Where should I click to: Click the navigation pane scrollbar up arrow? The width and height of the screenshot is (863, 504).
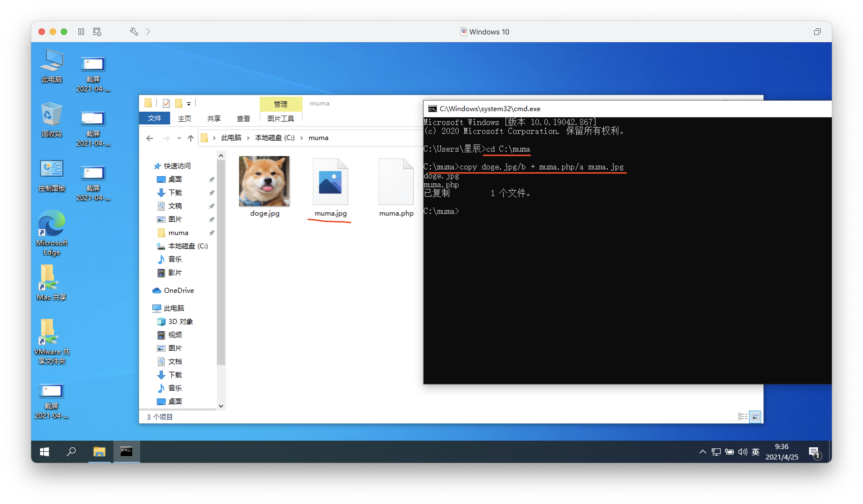pyautogui.click(x=221, y=156)
